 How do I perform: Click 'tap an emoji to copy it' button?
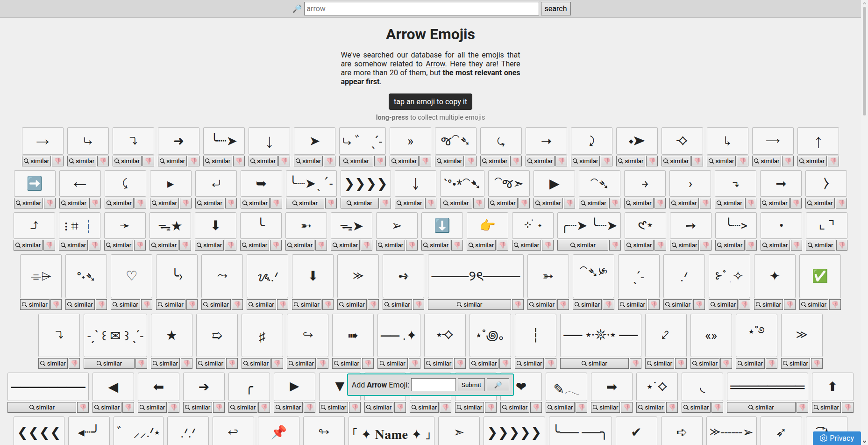430,101
